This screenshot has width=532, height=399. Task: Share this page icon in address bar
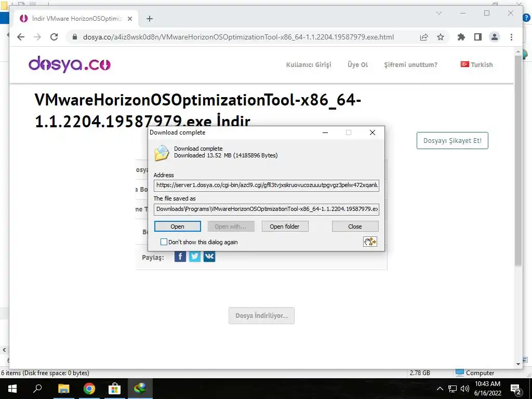click(424, 37)
